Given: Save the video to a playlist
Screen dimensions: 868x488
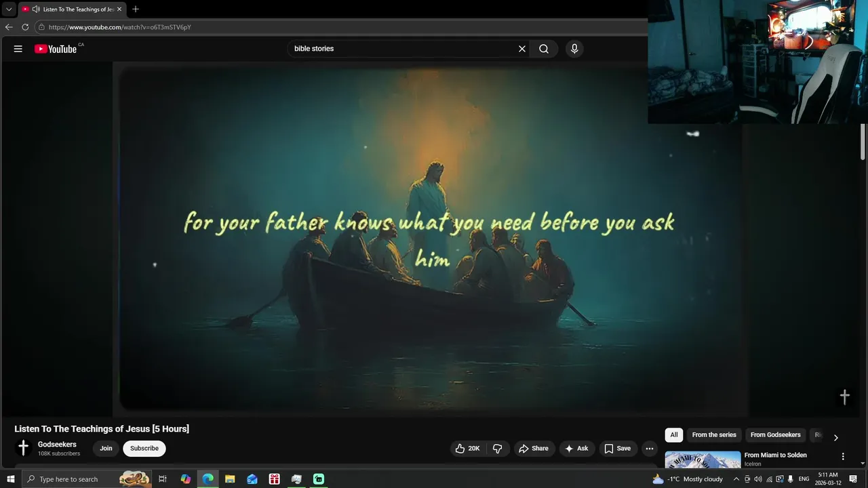Looking at the screenshot, I should click(618, 449).
